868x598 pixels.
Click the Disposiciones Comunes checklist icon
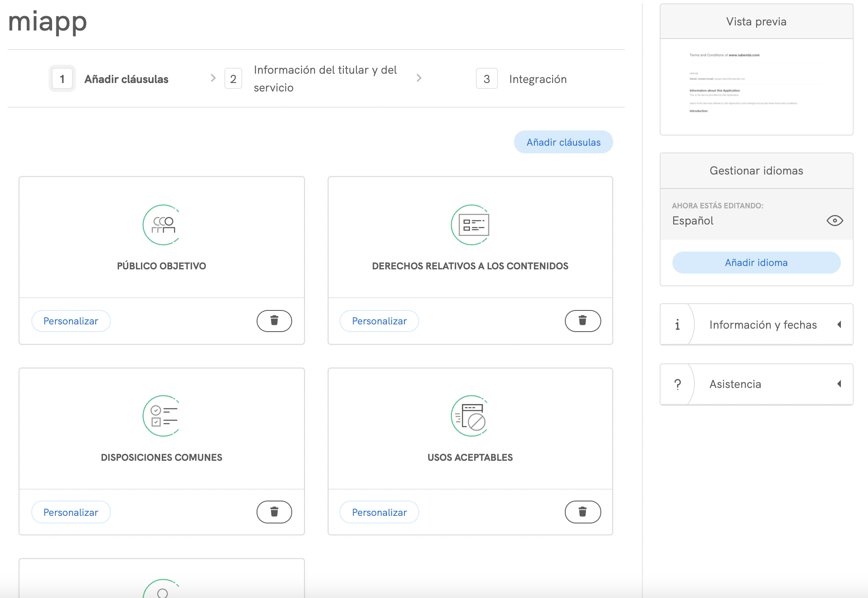(163, 416)
